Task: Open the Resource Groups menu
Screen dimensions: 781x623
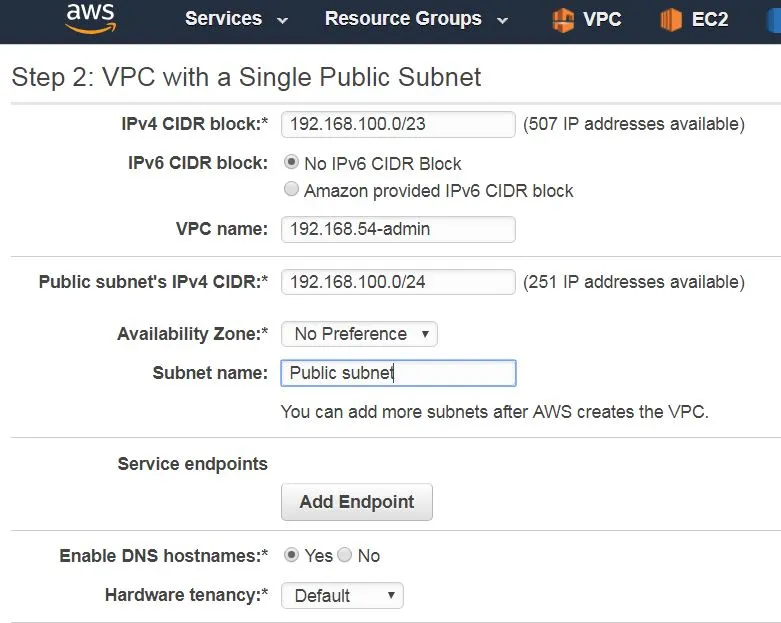Action: 403,19
